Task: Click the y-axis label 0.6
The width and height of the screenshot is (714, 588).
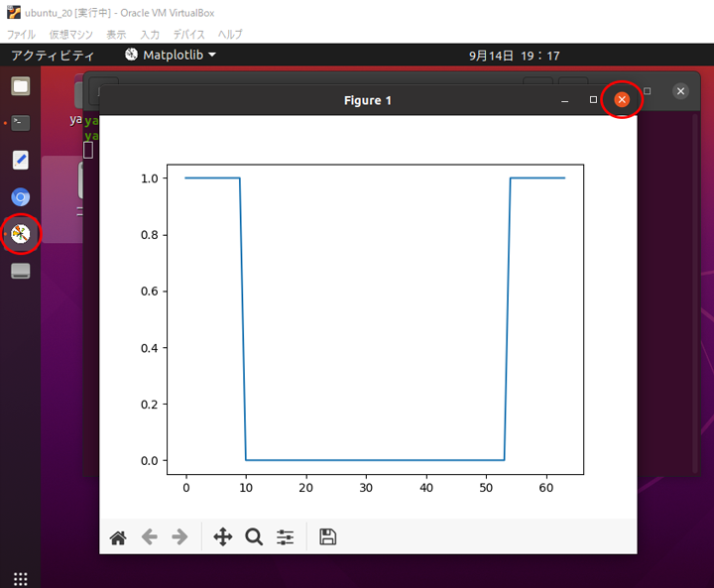Action: [150, 292]
